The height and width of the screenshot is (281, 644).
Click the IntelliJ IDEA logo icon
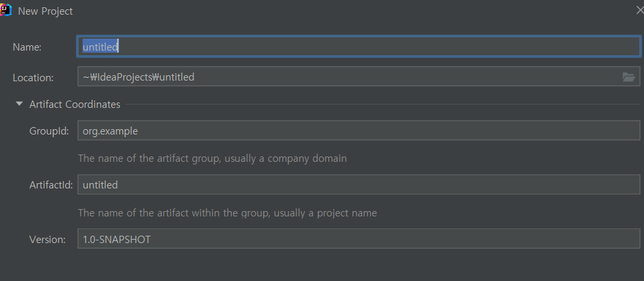[x=6, y=10]
